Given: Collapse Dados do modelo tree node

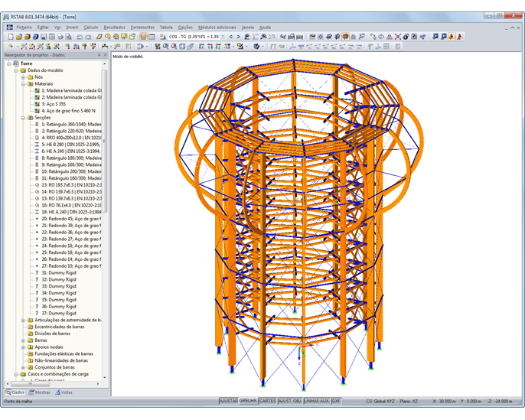Looking at the screenshot, I should point(16,70).
